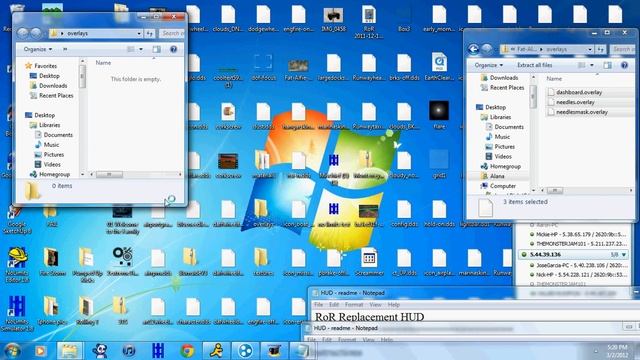
Task: Open Help in the empty overlays window
Action: pyautogui.click(x=173, y=49)
